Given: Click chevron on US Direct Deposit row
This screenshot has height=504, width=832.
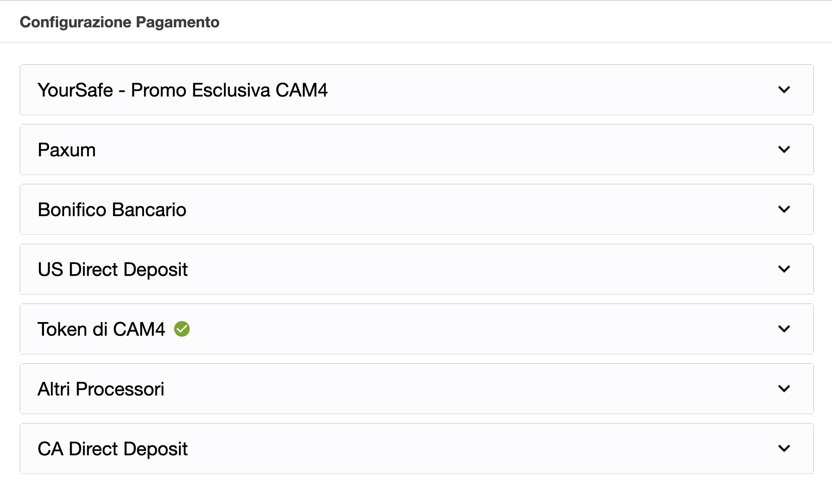Looking at the screenshot, I should tap(784, 269).
